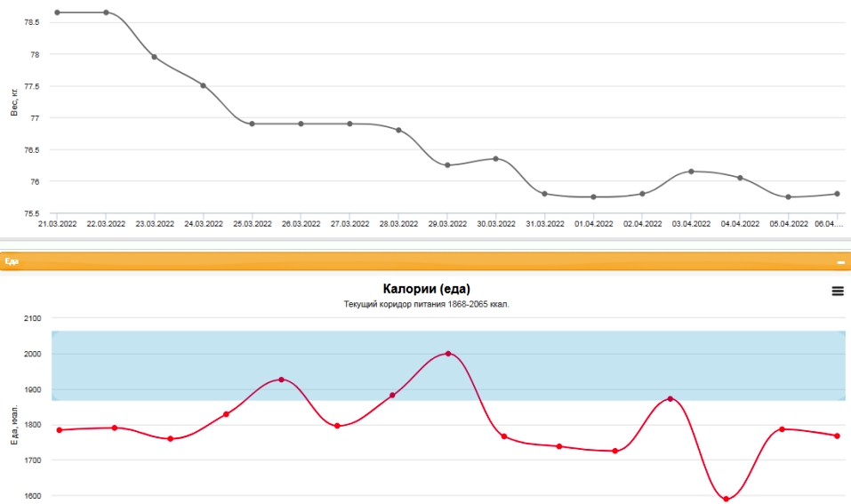
Task: Click the 78.5 weight axis label
Action: tap(32, 23)
